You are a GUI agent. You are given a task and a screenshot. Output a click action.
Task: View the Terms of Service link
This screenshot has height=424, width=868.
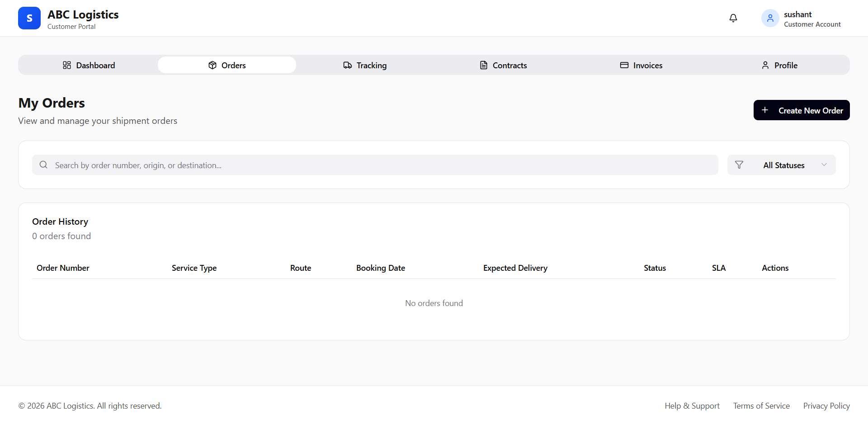(x=761, y=406)
